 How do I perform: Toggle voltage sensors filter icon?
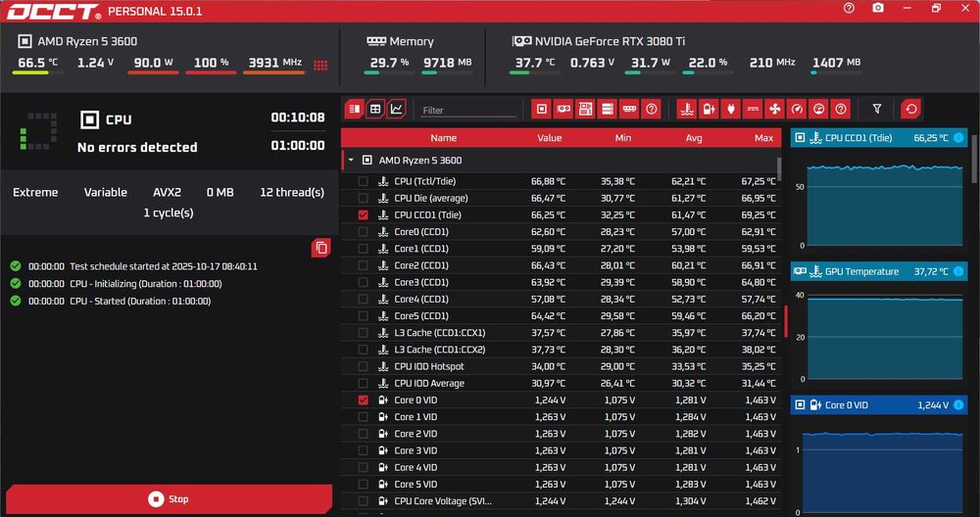[x=709, y=110]
